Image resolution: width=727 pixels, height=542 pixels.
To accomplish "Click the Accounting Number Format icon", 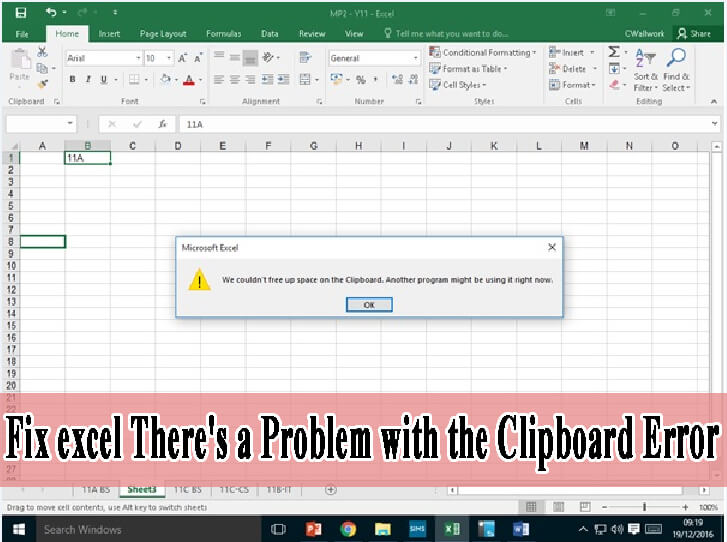I will [336, 79].
